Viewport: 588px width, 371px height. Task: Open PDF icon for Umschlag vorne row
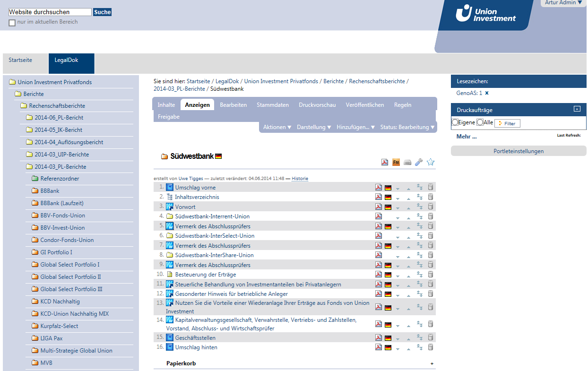pos(379,187)
